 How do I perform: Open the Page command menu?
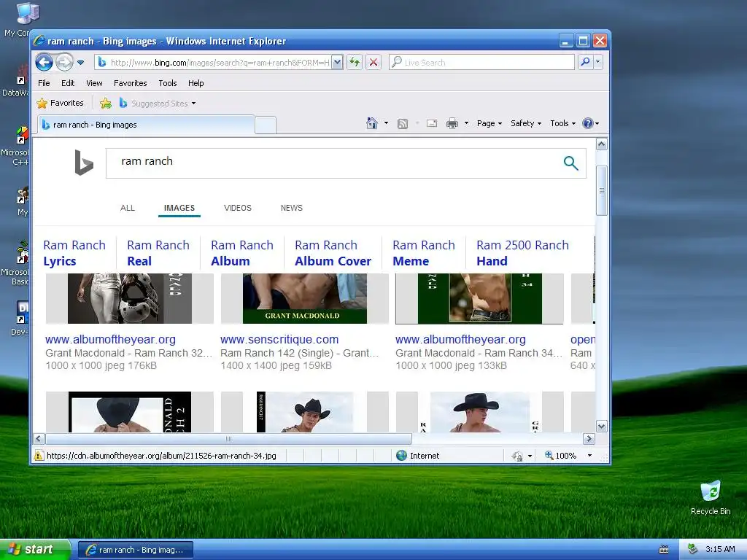(x=489, y=123)
